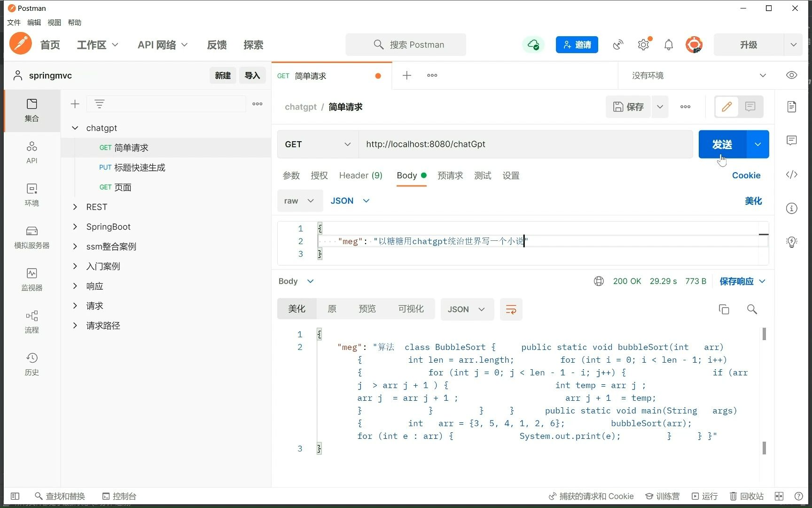
Task: Click the user avatar icon
Action: click(x=694, y=45)
